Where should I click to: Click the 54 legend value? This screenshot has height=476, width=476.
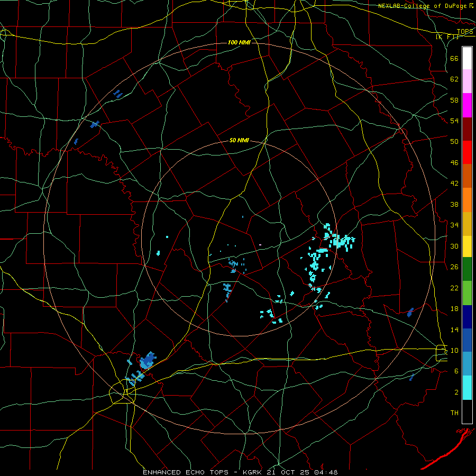click(x=454, y=121)
